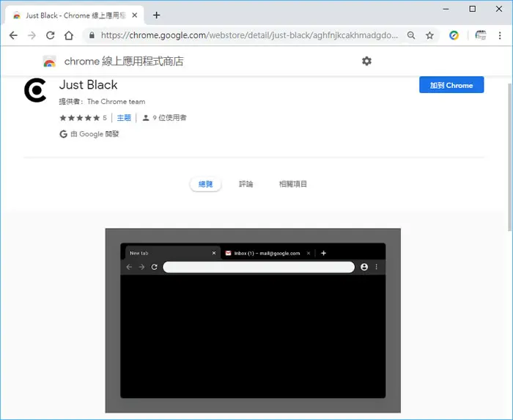Screen dimensions: 513x420
Task: Click 加到 Chrome button
Action: tap(451, 85)
